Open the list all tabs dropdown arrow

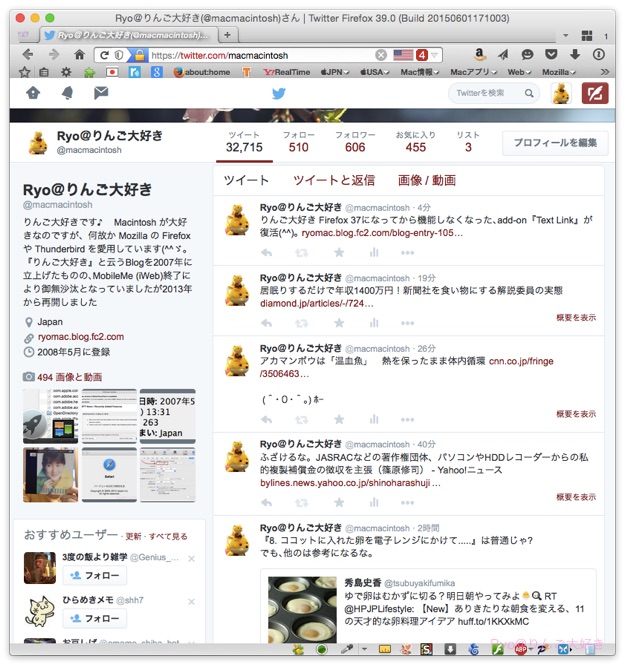pos(566,36)
